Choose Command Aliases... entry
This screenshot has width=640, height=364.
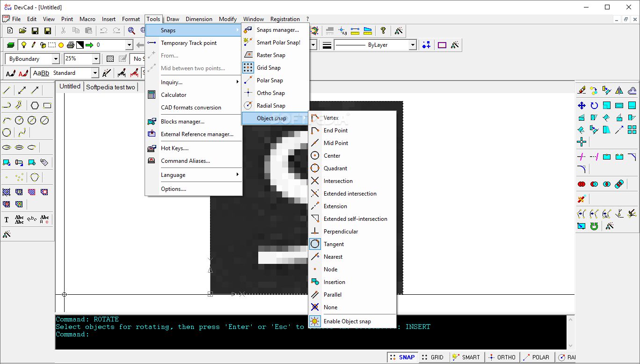(194, 161)
